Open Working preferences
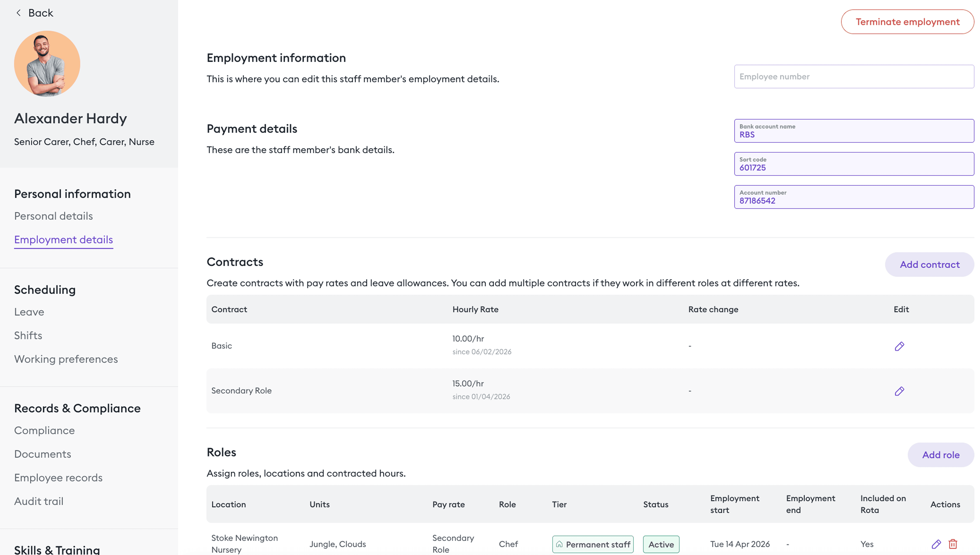 pyautogui.click(x=66, y=359)
